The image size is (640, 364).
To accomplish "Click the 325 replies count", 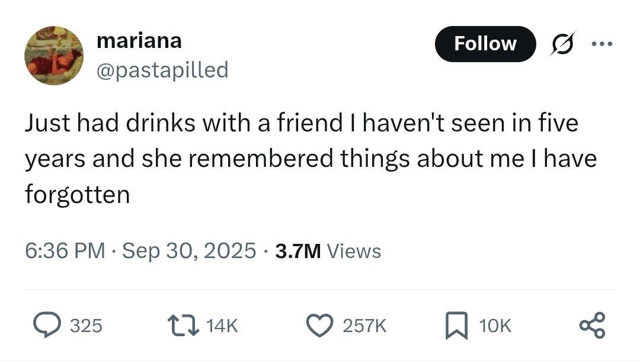I will click(x=86, y=326).
